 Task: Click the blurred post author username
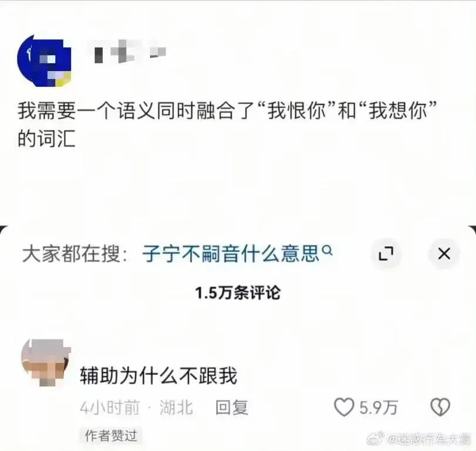(127, 52)
